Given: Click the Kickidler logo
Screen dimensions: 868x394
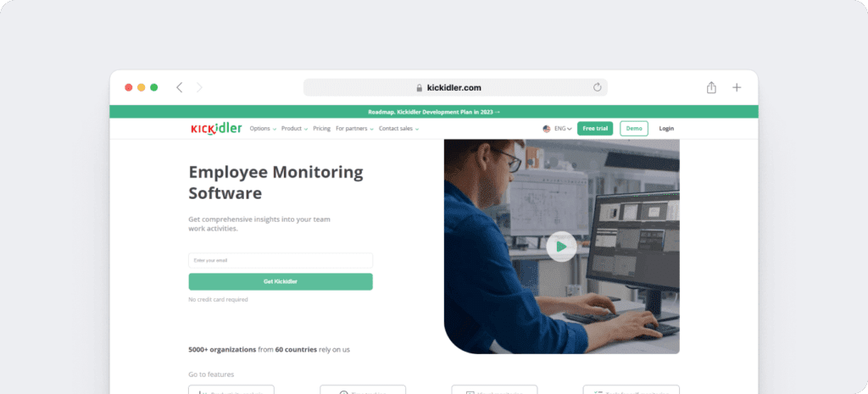Looking at the screenshot, I should [216, 129].
